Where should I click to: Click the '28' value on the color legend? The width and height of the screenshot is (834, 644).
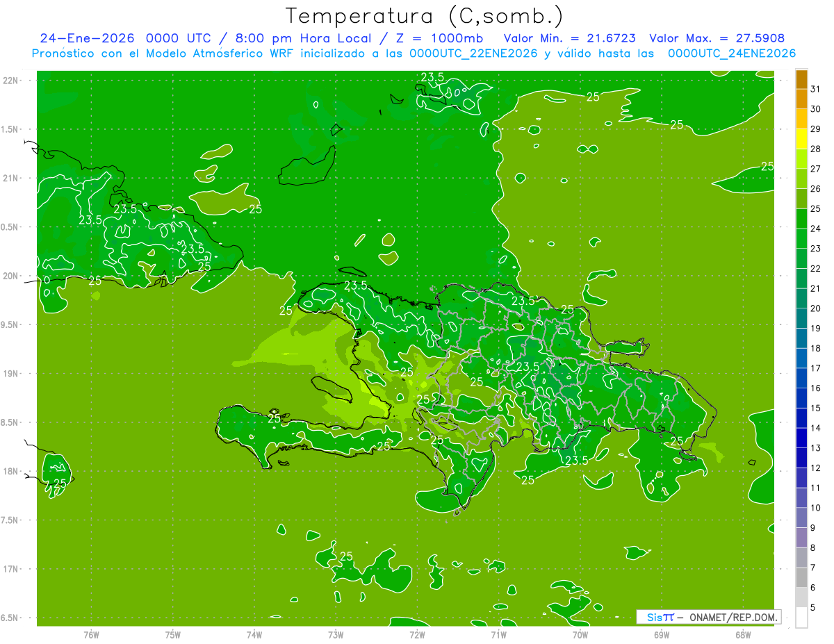click(816, 149)
